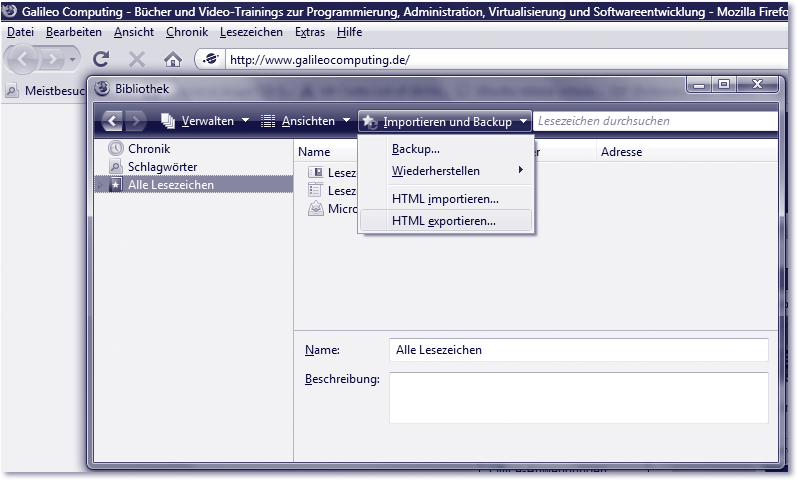
Task: Click the Schlagwörter tag icon
Action: [116, 167]
